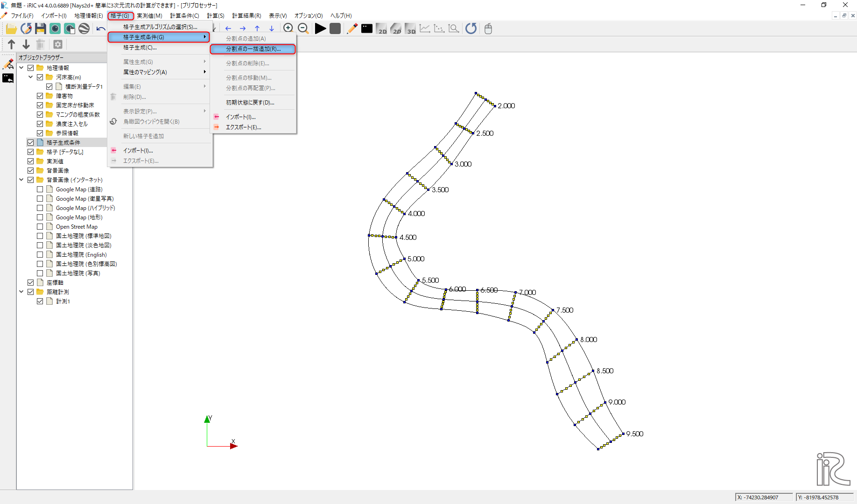
Task: Click the small blue move down arrow icon
Action: tap(272, 29)
